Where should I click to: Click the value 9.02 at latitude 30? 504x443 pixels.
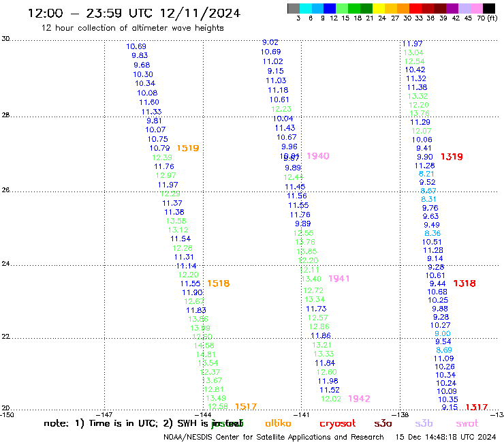point(270,42)
